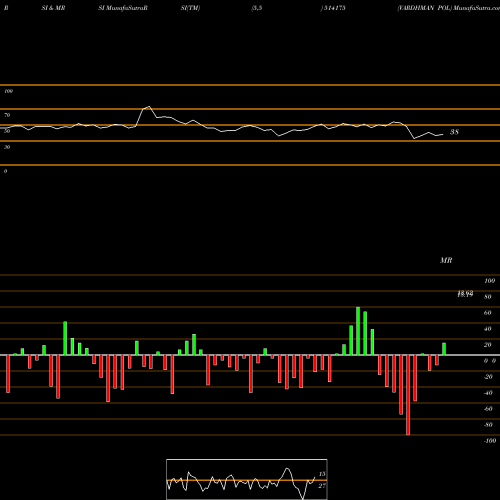Click the 40 label on the MR axis
Image resolution: width=500 pixels, height=500 pixels.
pyautogui.click(x=488, y=329)
